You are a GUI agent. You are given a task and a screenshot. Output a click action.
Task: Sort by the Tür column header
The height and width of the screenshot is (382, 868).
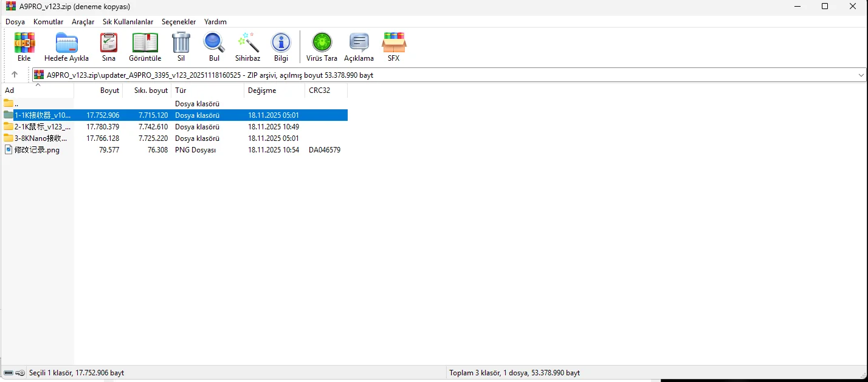[207, 90]
